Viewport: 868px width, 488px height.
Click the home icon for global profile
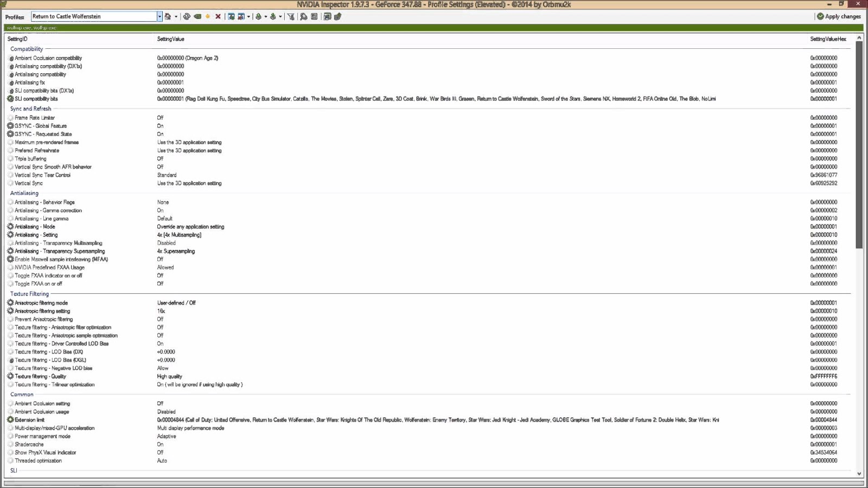click(168, 16)
